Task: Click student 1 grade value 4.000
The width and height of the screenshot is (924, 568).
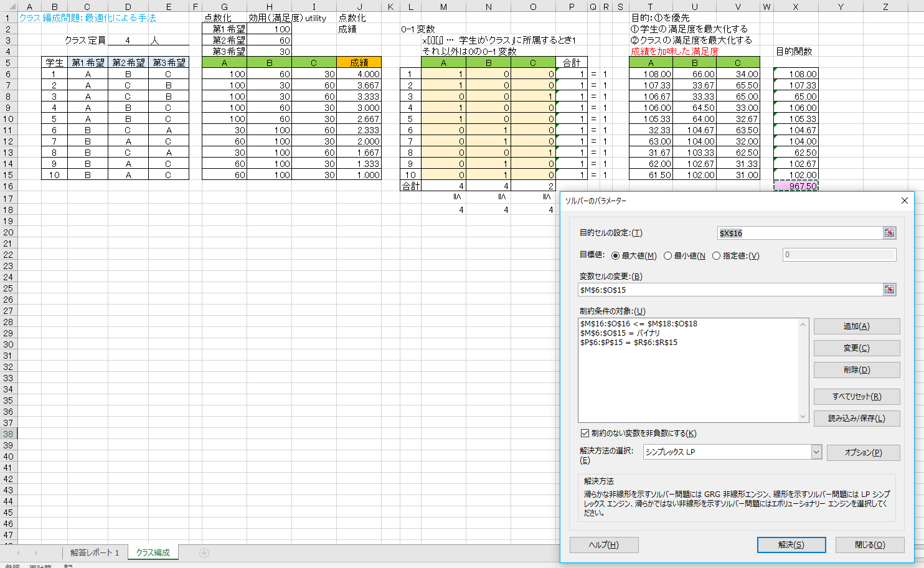Action: [x=359, y=74]
